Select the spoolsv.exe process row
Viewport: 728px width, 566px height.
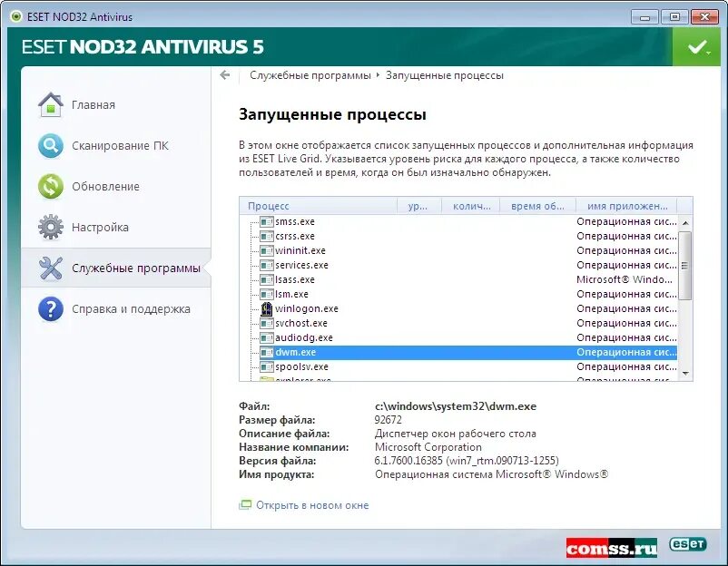coord(458,366)
